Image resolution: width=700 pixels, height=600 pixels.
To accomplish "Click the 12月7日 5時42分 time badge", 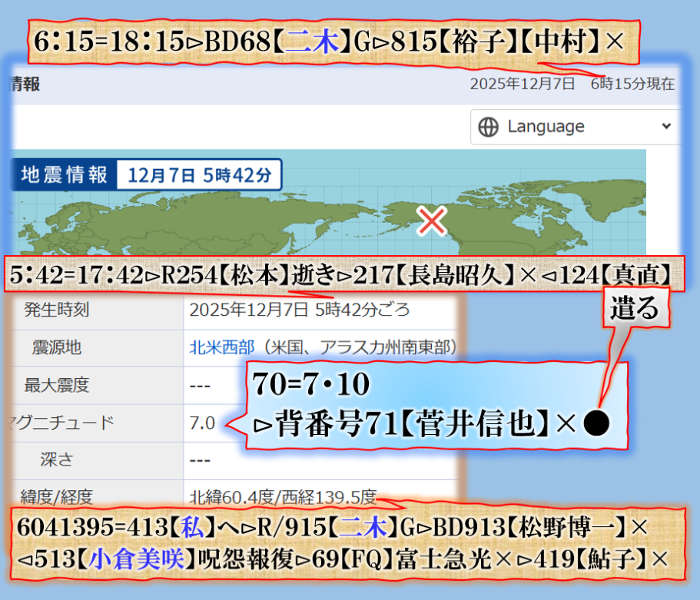I will tap(199, 174).
